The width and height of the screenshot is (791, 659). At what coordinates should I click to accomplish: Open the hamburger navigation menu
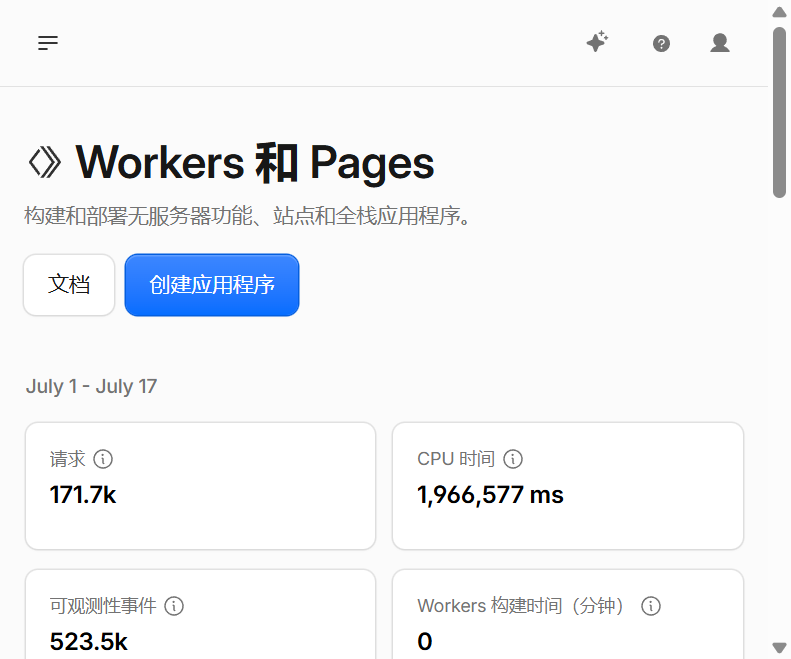[x=48, y=43]
